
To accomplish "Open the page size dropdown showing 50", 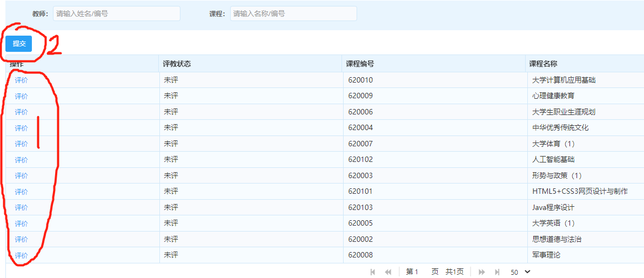I will pos(521,272).
